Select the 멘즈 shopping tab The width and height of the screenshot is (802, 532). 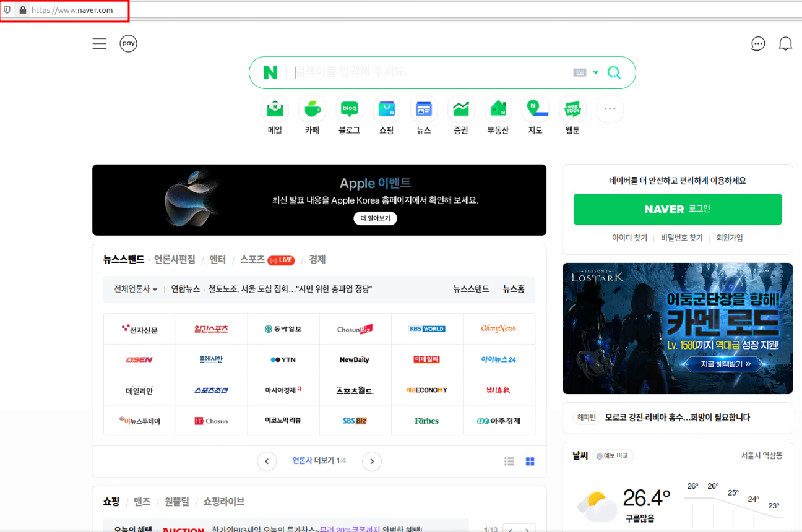tap(142, 502)
